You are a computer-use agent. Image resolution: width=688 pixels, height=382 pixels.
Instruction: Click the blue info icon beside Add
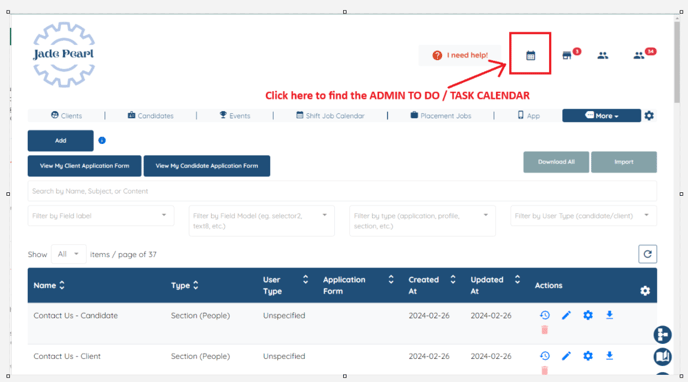click(102, 140)
